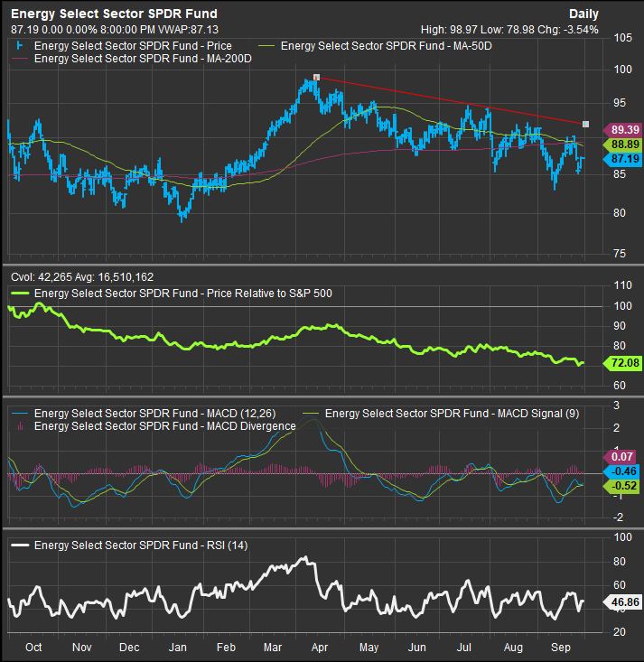Image resolution: width=644 pixels, height=662 pixels.
Task: Click the MA-200D legend label
Action: tap(143, 59)
